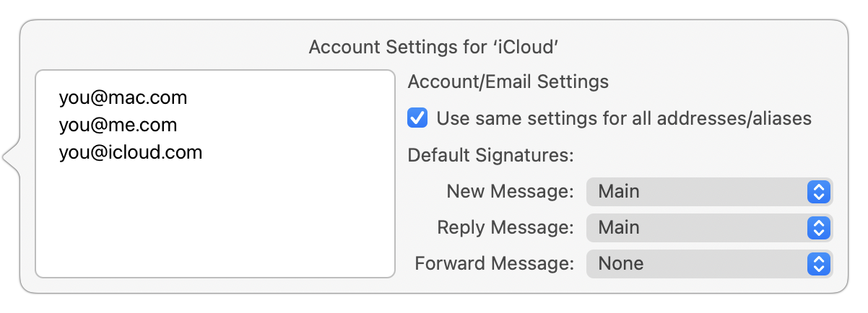
Task: Click the 'Forward Message:' label
Action: pyautogui.click(x=494, y=263)
